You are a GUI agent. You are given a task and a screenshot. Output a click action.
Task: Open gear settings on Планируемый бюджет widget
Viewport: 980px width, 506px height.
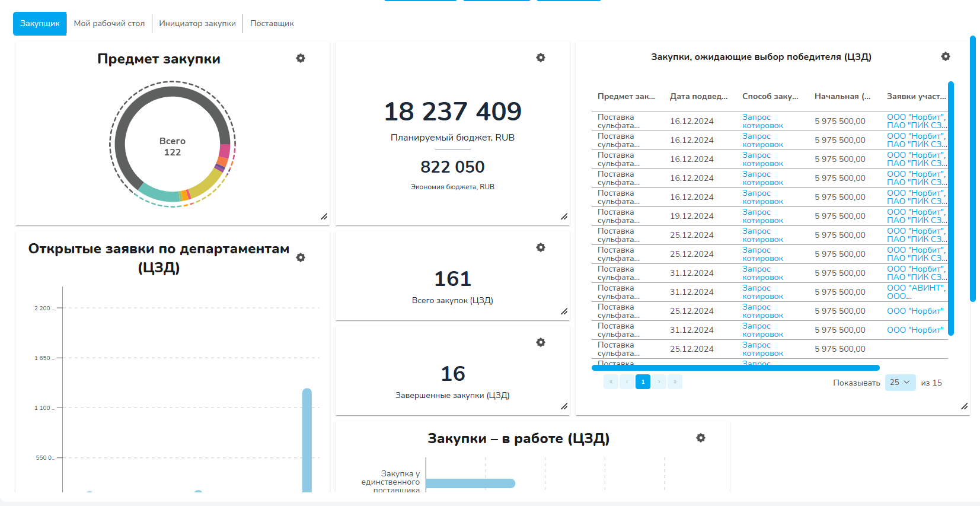click(x=541, y=58)
